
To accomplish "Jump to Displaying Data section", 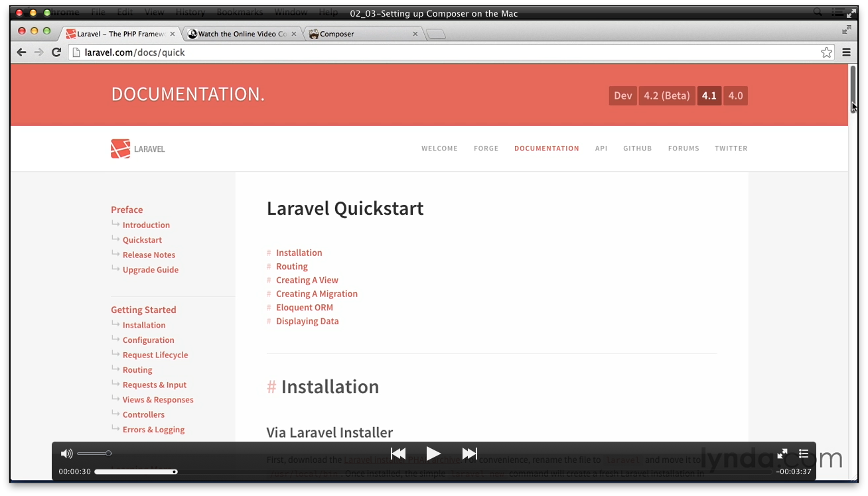I will (307, 321).
